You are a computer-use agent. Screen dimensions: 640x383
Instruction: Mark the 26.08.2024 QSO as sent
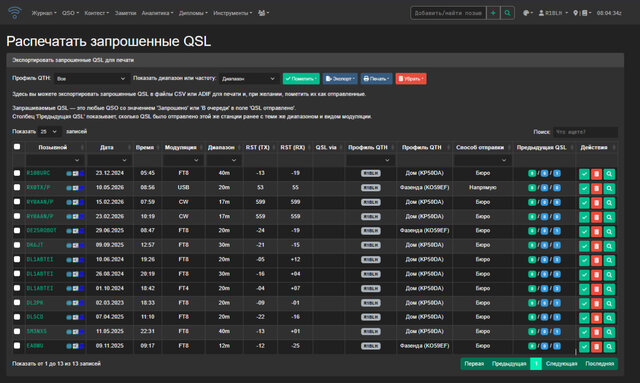(x=584, y=274)
